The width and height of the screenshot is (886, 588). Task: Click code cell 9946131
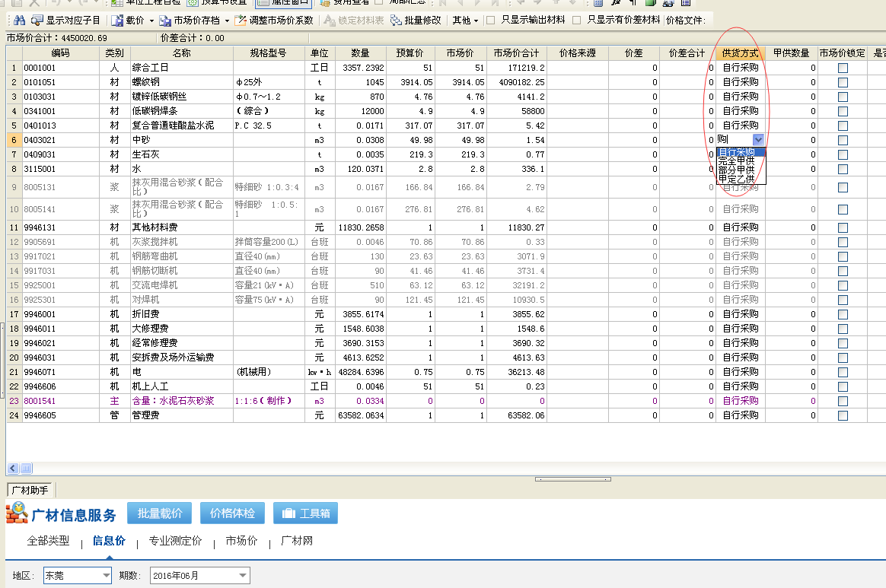(x=60, y=227)
